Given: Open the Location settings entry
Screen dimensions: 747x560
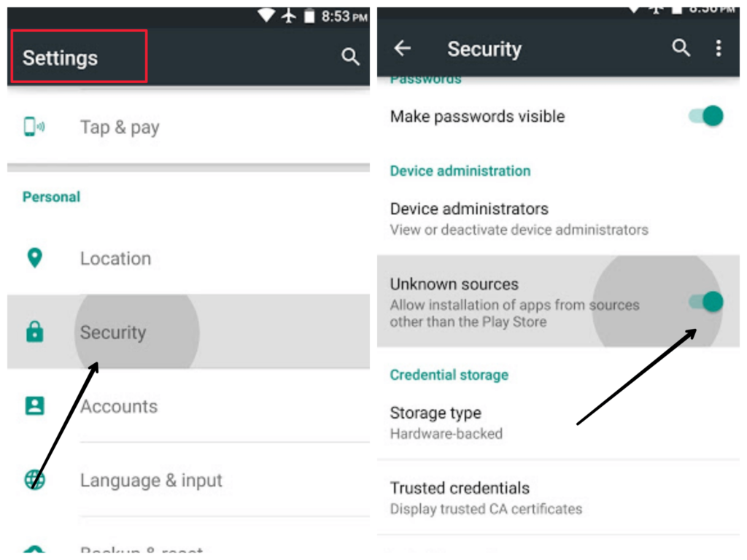Looking at the screenshot, I should point(188,258).
